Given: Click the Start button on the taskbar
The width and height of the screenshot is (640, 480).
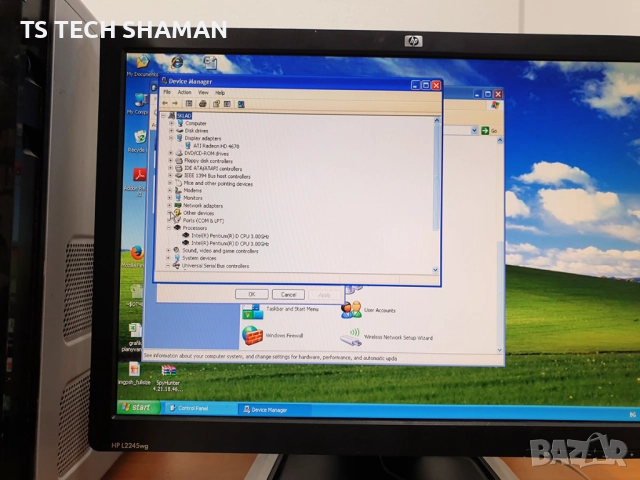Looking at the screenshot, I should pos(138,407).
